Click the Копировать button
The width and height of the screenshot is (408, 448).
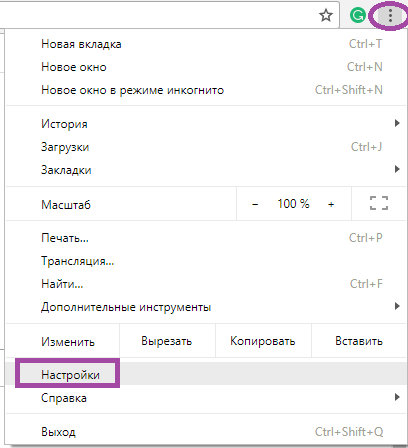click(x=263, y=341)
